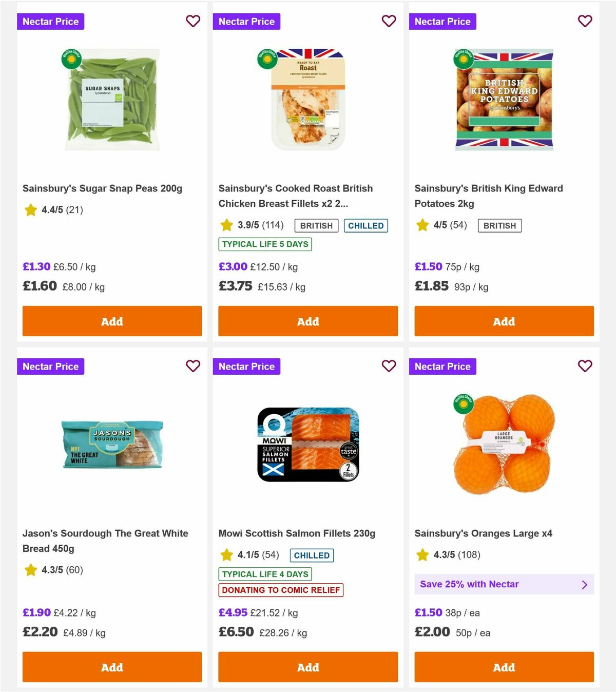The width and height of the screenshot is (616, 692).
Task: Click the heart icon on Mowi Salmon Fillets card
Action: 389,366
